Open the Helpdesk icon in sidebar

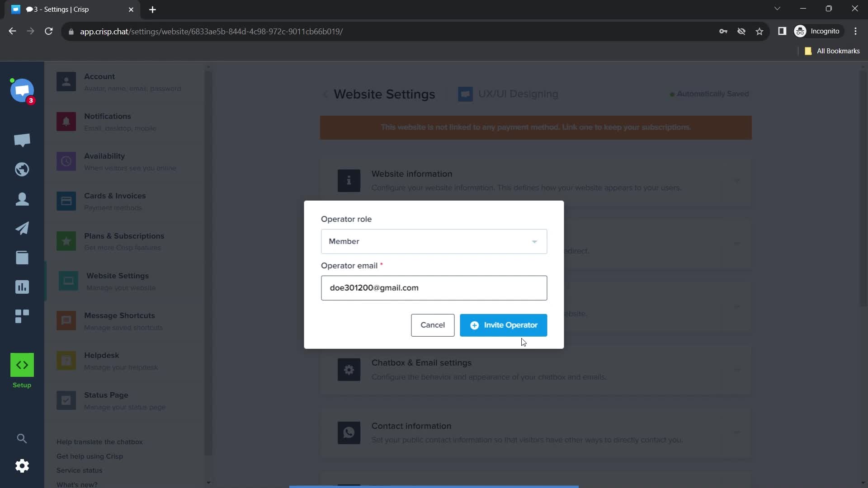click(x=66, y=361)
